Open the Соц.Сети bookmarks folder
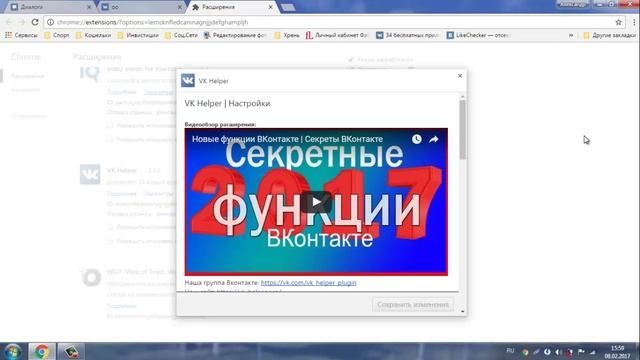640x360 pixels. pos(181,36)
